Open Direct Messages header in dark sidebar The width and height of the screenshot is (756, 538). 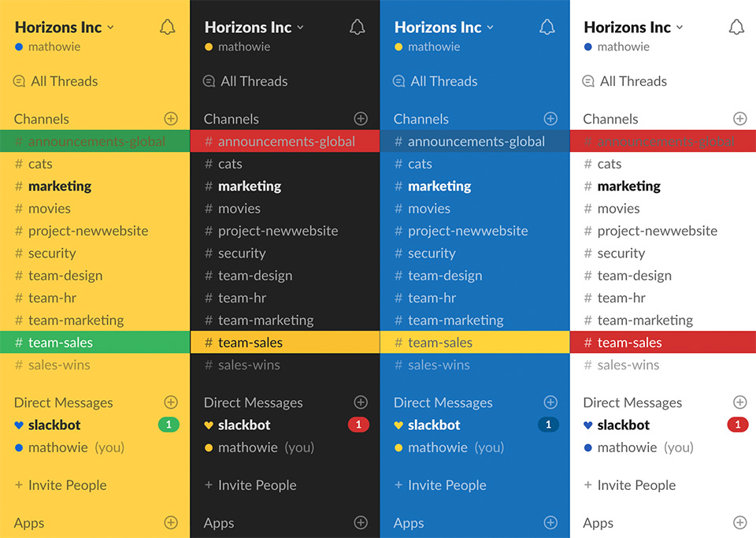tap(253, 403)
